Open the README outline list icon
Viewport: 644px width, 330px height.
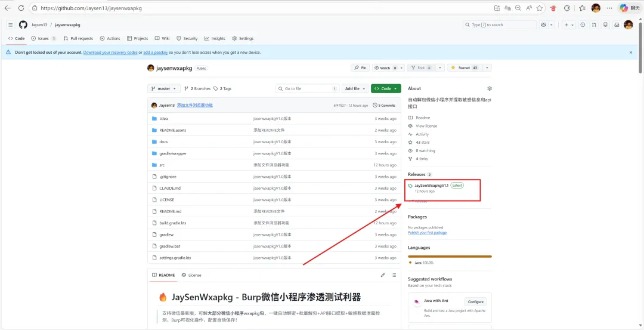pos(394,275)
